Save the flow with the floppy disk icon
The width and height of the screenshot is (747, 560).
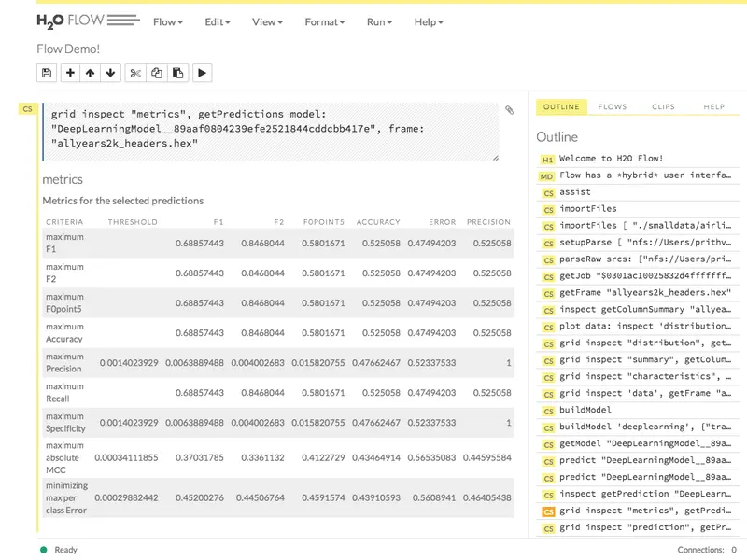point(47,73)
